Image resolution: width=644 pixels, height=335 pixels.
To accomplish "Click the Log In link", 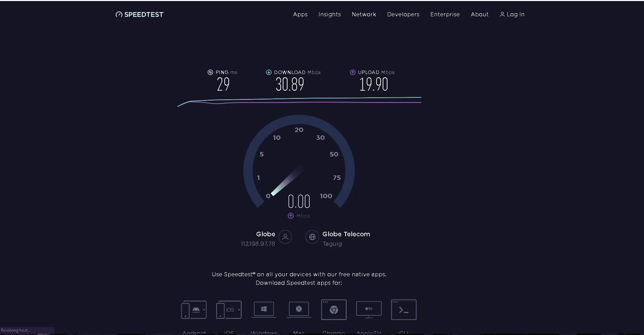I will click(512, 14).
